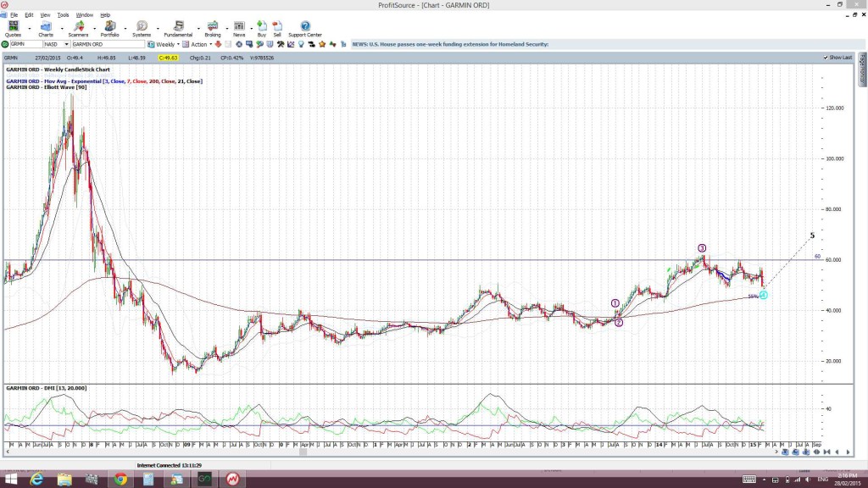Viewport: 868px width, 488px height.
Task: Click the hammer tools toolbar icon
Action: (281, 44)
